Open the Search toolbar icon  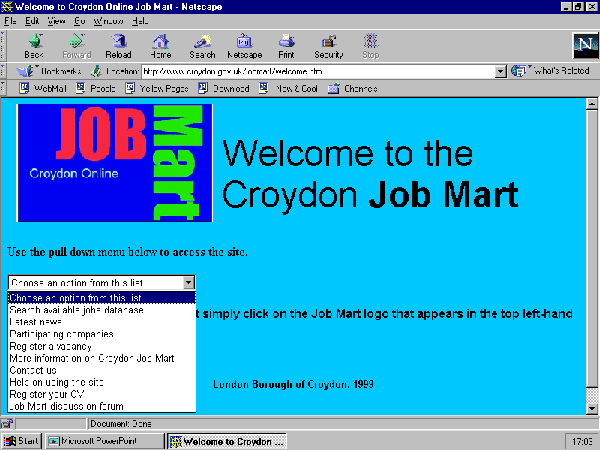pos(202,46)
